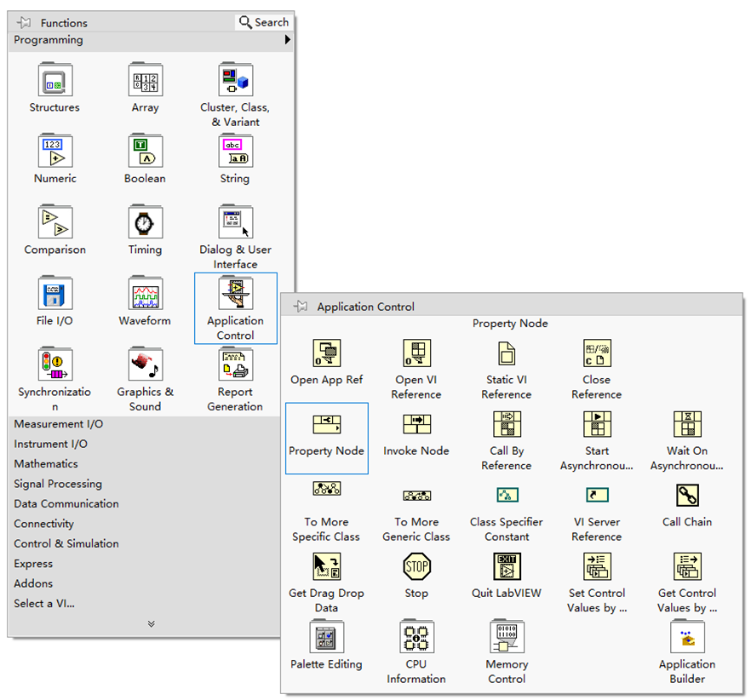Open the File I/O palette
Viewport: 751px width, 700px height.
pyautogui.click(x=54, y=293)
